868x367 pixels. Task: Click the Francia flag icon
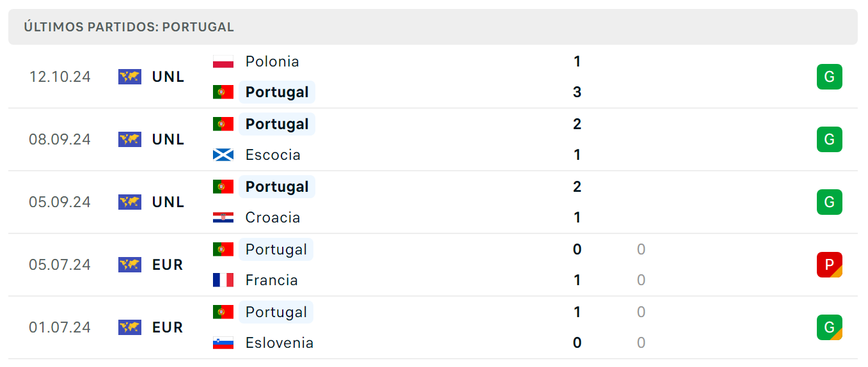point(223,280)
